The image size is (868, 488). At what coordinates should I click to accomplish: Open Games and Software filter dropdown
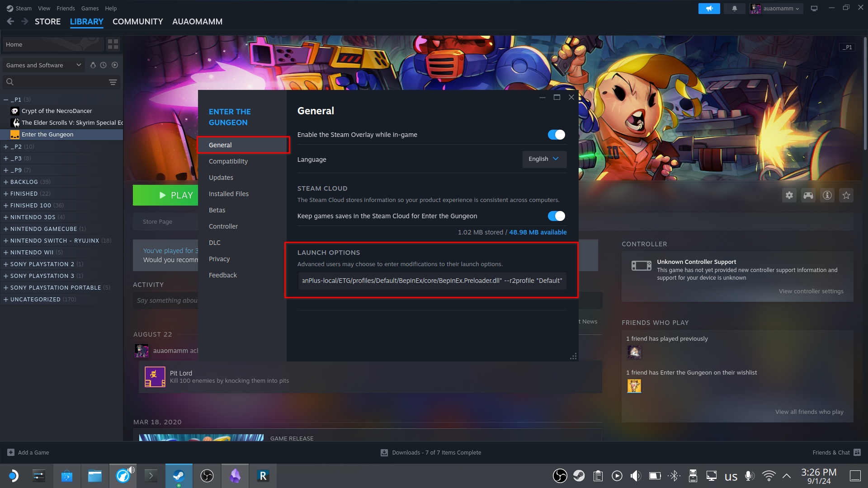pos(43,65)
